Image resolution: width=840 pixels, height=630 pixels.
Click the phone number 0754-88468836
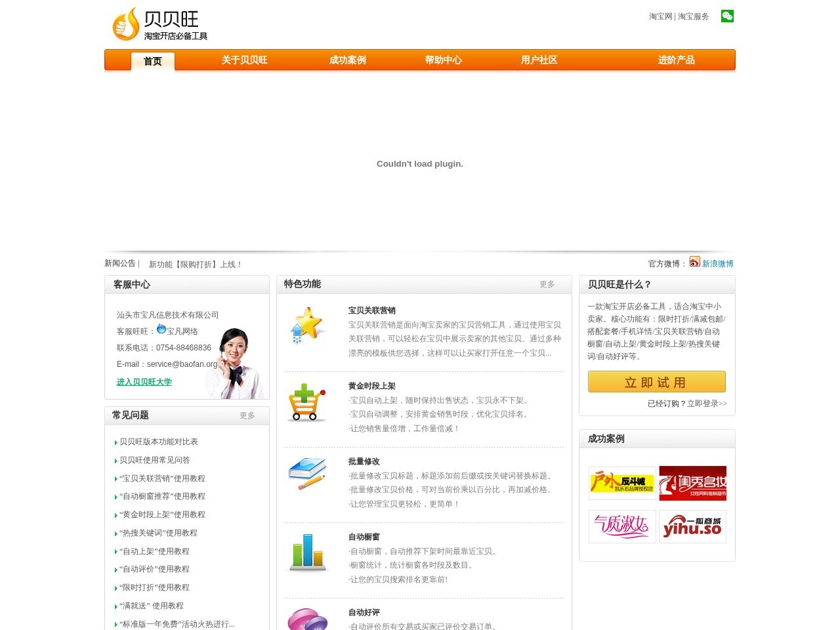pyautogui.click(x=184, y=348)
